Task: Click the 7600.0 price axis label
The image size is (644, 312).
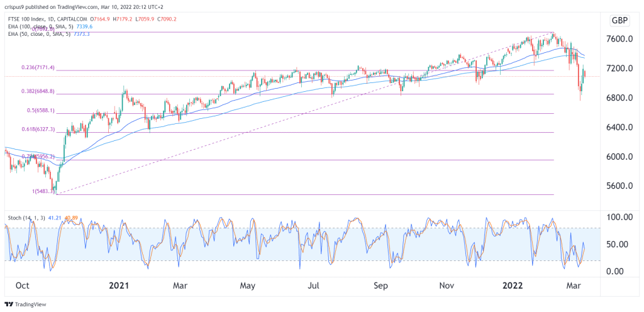Action: [x=621, y=39]
